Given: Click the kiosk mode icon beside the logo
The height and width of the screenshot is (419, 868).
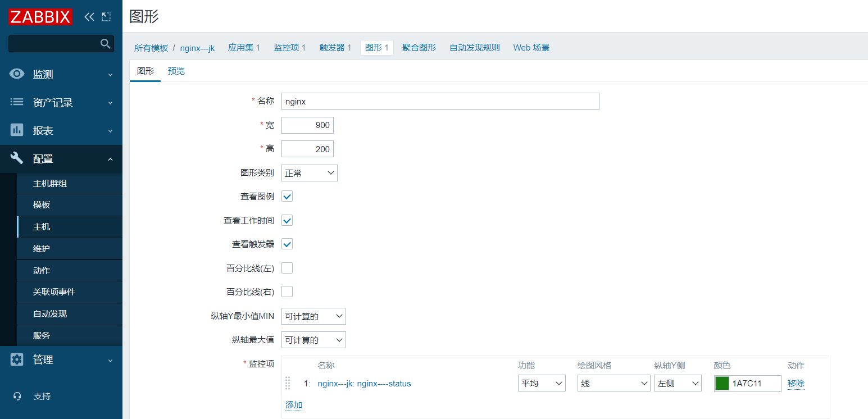Looking at the screenshot, I should (x=106, y=17).
